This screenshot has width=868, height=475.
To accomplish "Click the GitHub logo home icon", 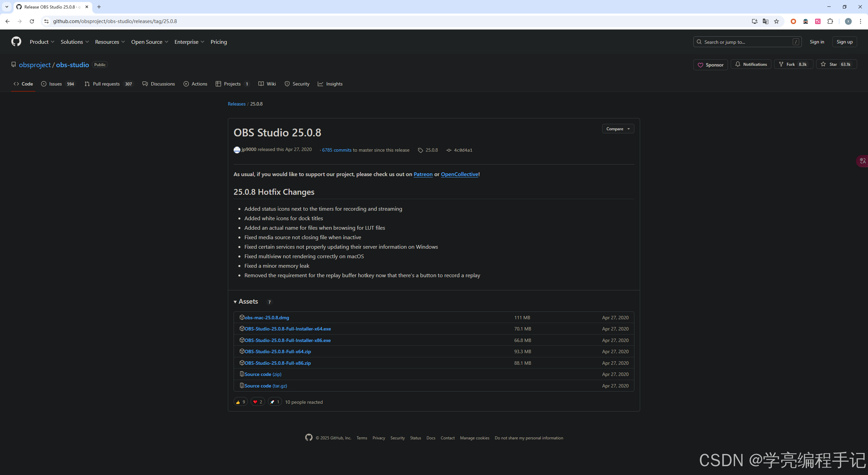I will coord(16,42).
